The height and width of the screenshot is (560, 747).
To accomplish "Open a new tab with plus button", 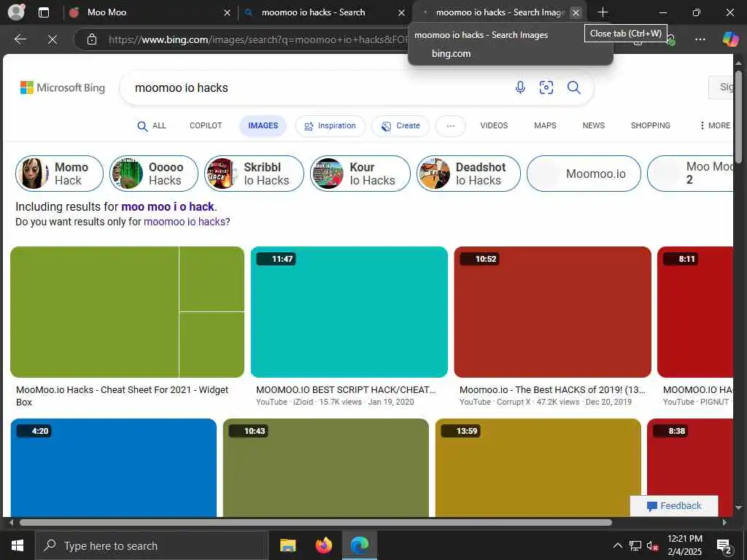I will pyautogui.click(x=603, y=12).
